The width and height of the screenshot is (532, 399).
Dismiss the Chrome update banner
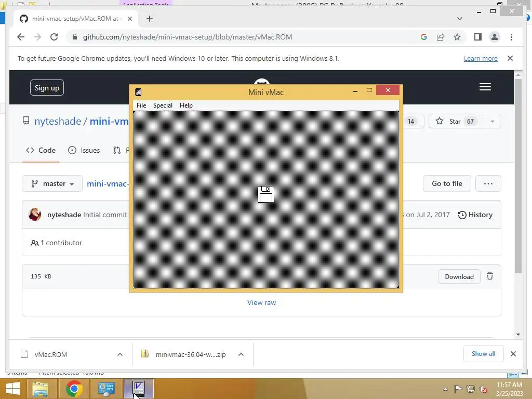pyautogui.click(x=510, y=58)
